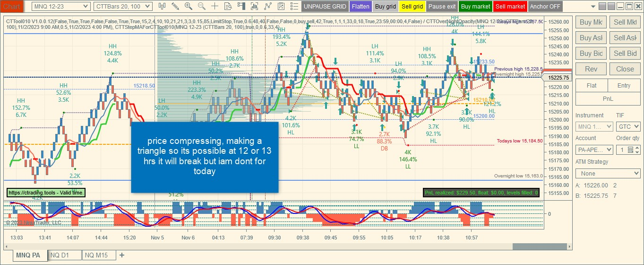Open the indicators bar-chart icon
This screenshot has width=644, height=265.
tap(255, 6)
